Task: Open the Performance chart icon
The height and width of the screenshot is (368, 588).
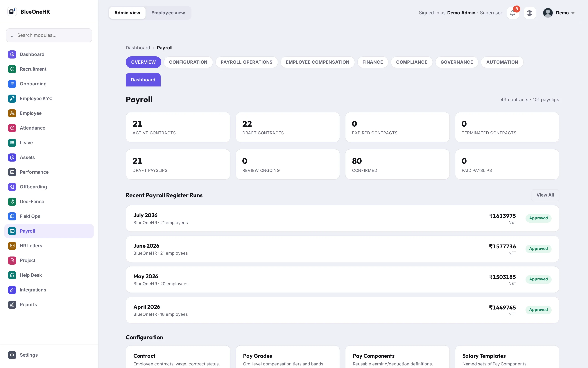Action: click(12, 172)
